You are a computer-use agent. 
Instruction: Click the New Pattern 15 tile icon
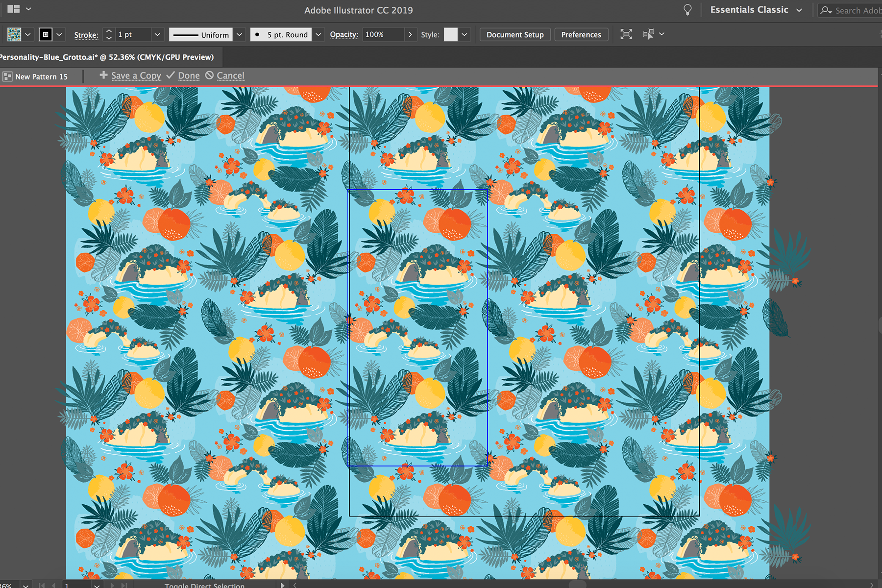pyautogui.click(x=7, y=76)
